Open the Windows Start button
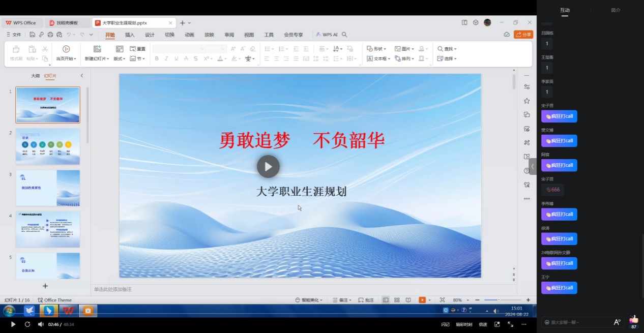This screenshot has height=333, width=644. [x=9, y=311]
